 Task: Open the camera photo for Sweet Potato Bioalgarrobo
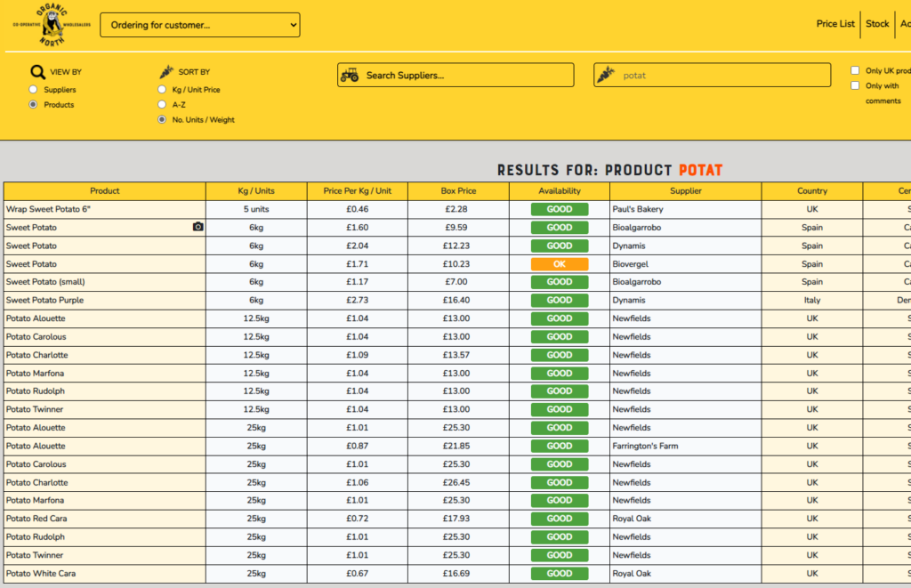click(x=198, y=227)
